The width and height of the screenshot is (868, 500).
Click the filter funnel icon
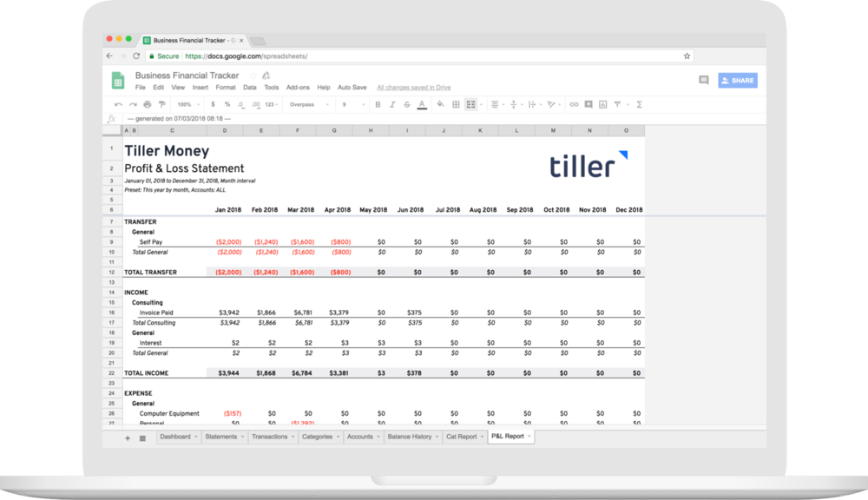617,104
